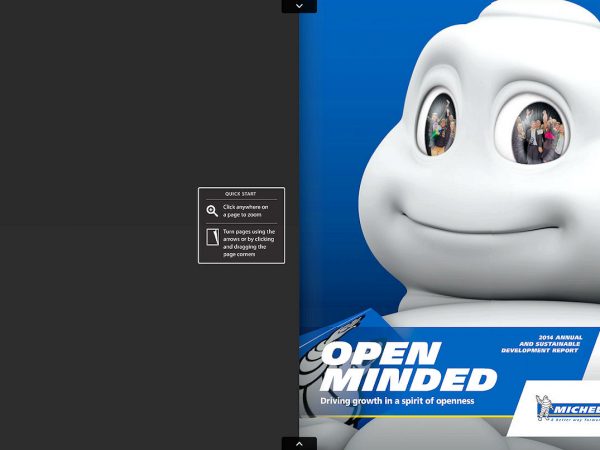Click the Michelin logo on the cover
This screenshot has height=450, width=600.
point(567,408)
